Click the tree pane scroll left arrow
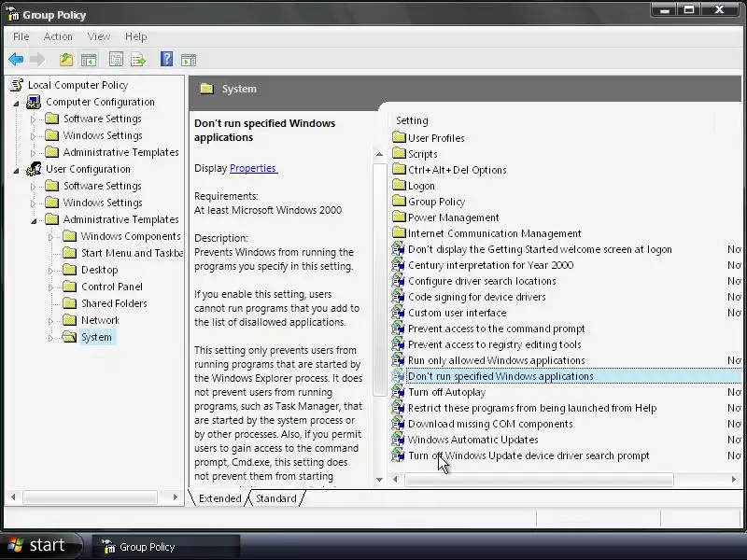Screen dimensions: 747x560 (13, 497)
